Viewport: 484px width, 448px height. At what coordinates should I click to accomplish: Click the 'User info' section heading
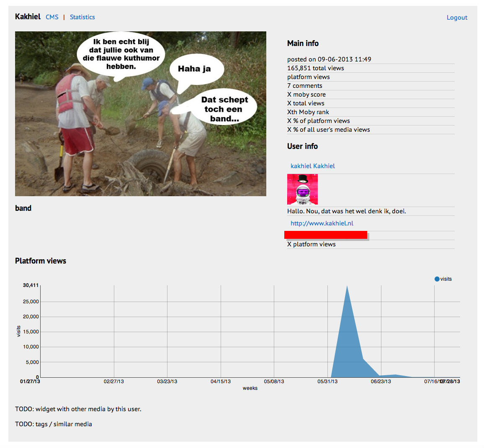click(302, 146)
